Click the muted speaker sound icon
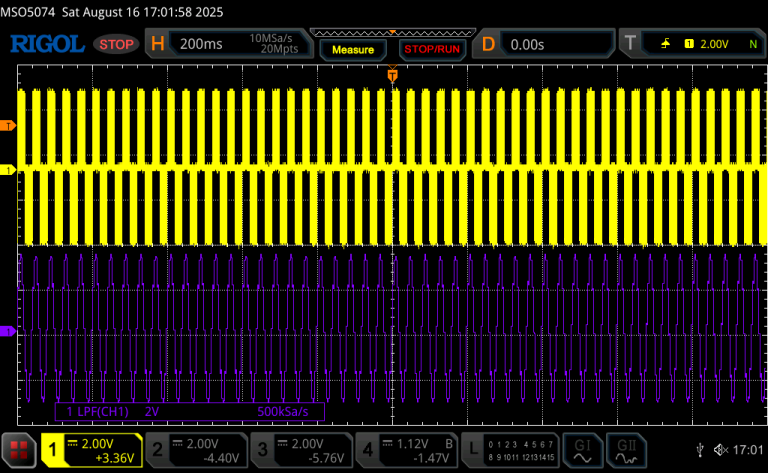Screen dimensions: 768x473 point(720,449)
